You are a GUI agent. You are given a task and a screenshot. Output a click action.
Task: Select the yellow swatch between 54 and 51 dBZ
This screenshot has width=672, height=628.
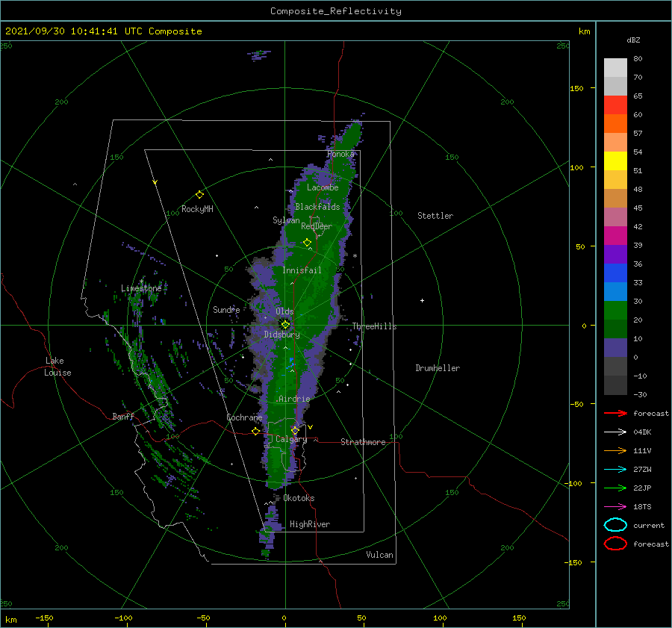coord(615,161)
